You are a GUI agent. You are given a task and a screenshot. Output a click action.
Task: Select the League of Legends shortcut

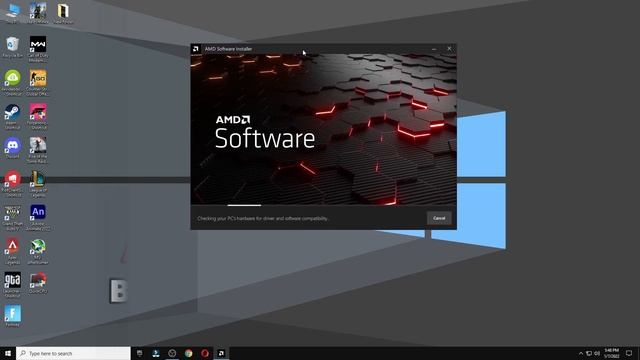(x=38, y=184)
